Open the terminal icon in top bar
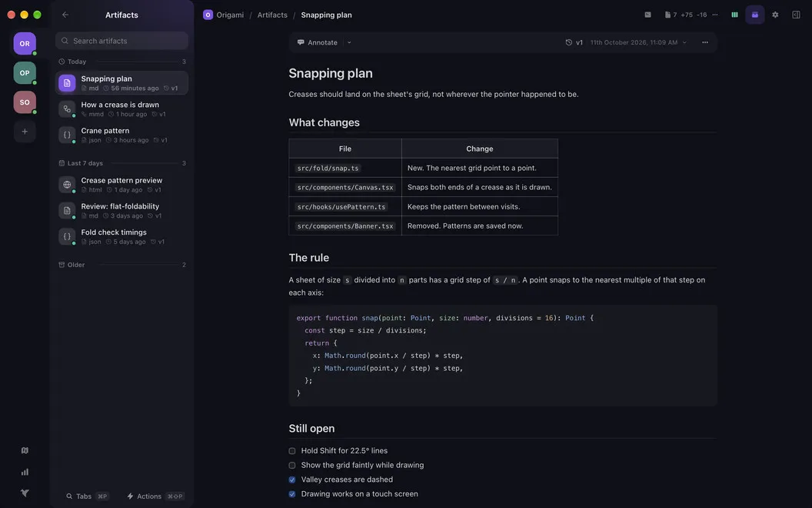Image resolution: width=812 pixels, height=508 pixels. point(648,15)
